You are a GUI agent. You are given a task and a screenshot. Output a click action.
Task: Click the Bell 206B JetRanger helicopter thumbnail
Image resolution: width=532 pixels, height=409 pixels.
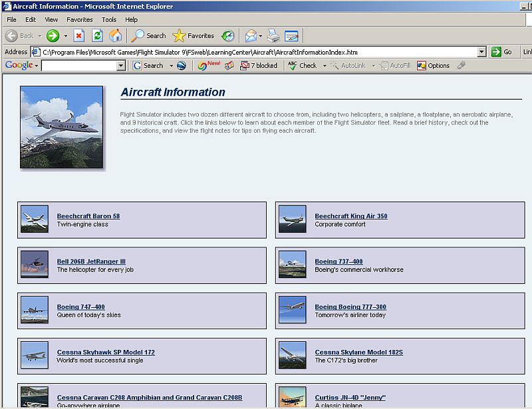point(35,264)
